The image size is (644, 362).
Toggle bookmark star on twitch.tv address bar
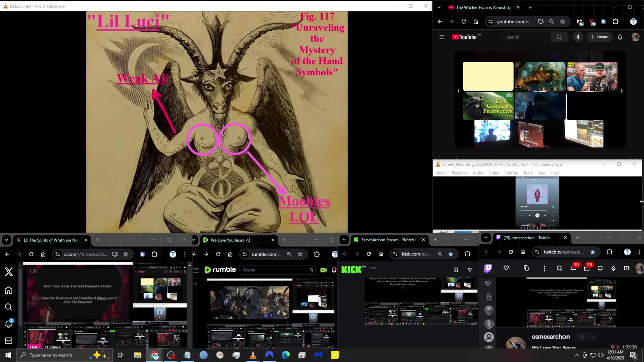point(592,252)
